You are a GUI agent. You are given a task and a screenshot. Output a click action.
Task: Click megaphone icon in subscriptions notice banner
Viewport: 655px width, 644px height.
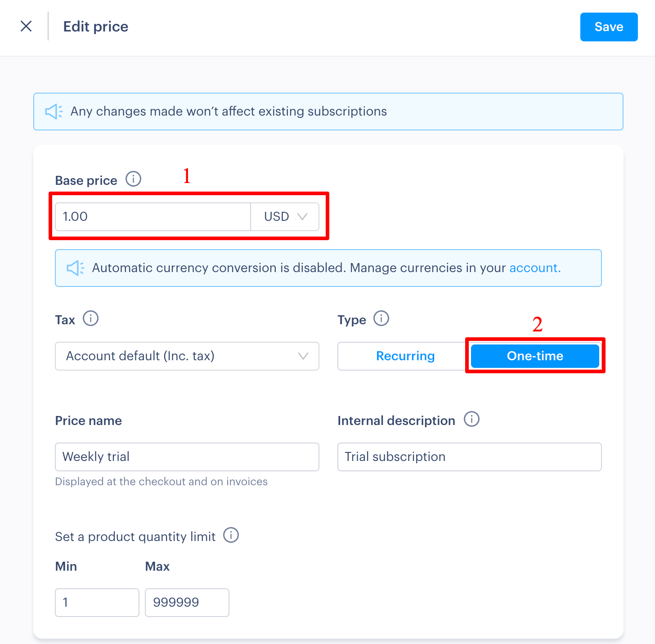pyautogui.click(x=54, y=112)
